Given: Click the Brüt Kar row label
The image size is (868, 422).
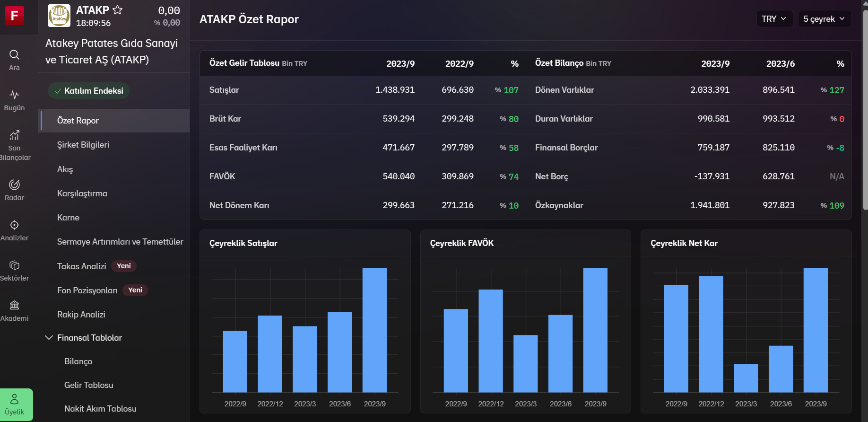Looking at the screenshot, I should tap(225, 119).
